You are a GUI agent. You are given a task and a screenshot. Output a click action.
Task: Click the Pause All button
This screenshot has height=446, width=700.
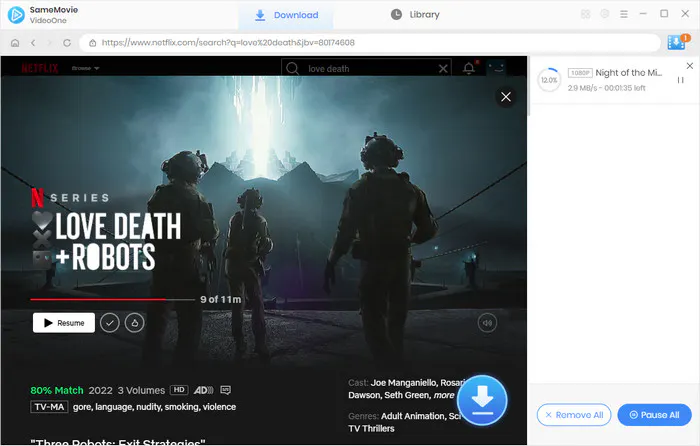click(654, 415)
